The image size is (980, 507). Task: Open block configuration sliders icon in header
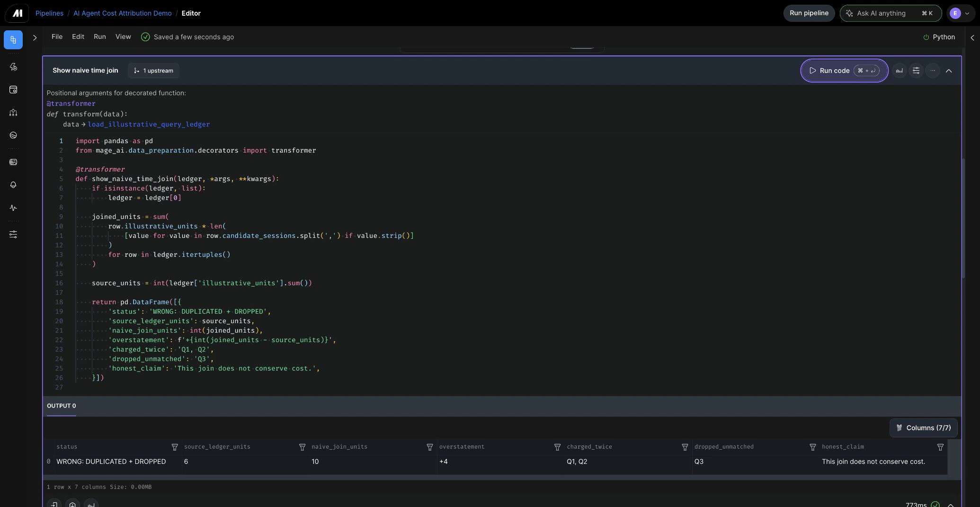[x=916, y=71]
